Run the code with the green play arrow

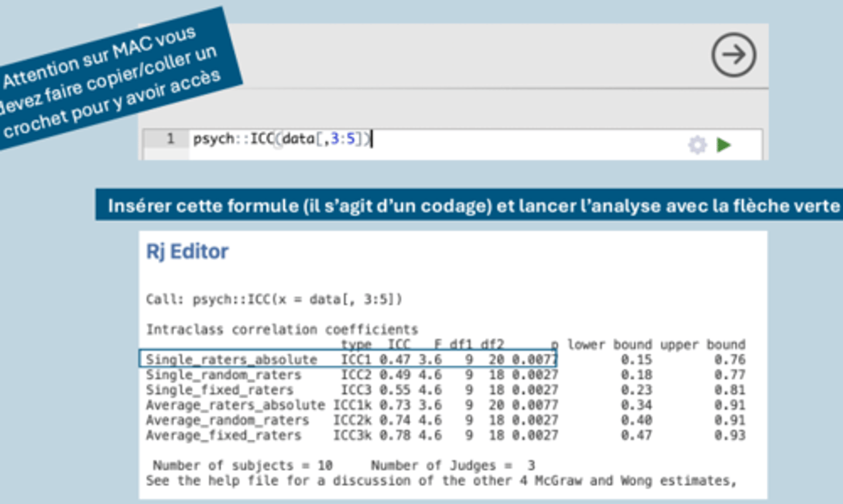pos(724,145)
